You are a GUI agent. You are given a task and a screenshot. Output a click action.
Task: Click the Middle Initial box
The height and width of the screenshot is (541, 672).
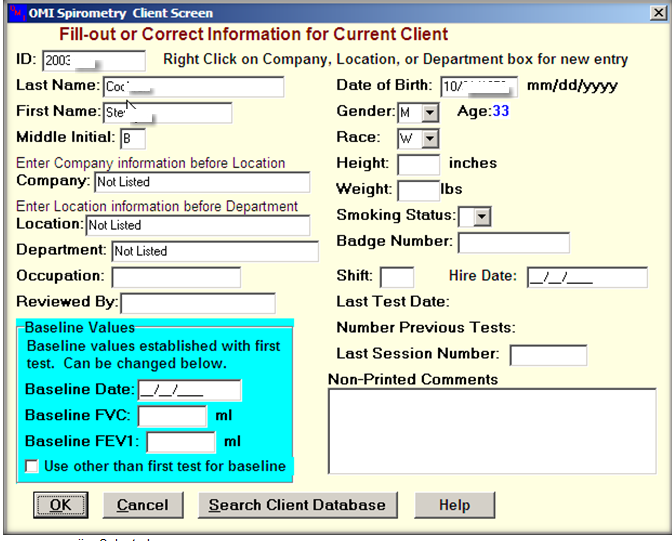(x=132, y=138)
